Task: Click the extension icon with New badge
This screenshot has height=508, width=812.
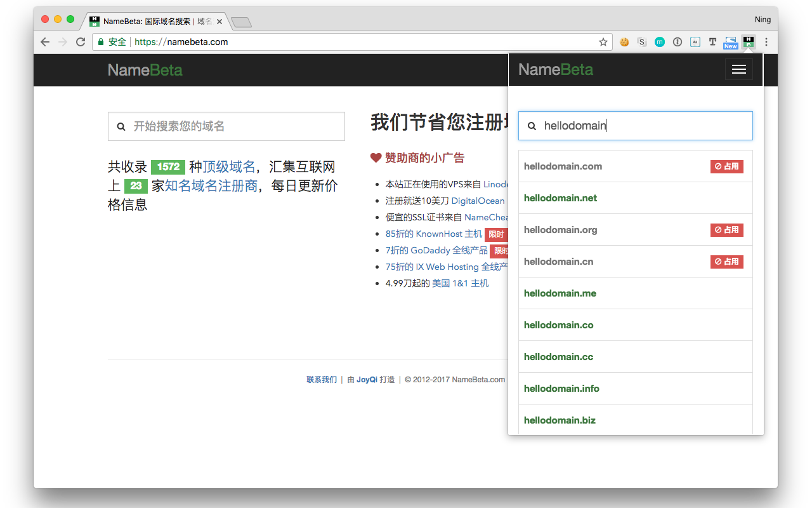Action: 731,43
